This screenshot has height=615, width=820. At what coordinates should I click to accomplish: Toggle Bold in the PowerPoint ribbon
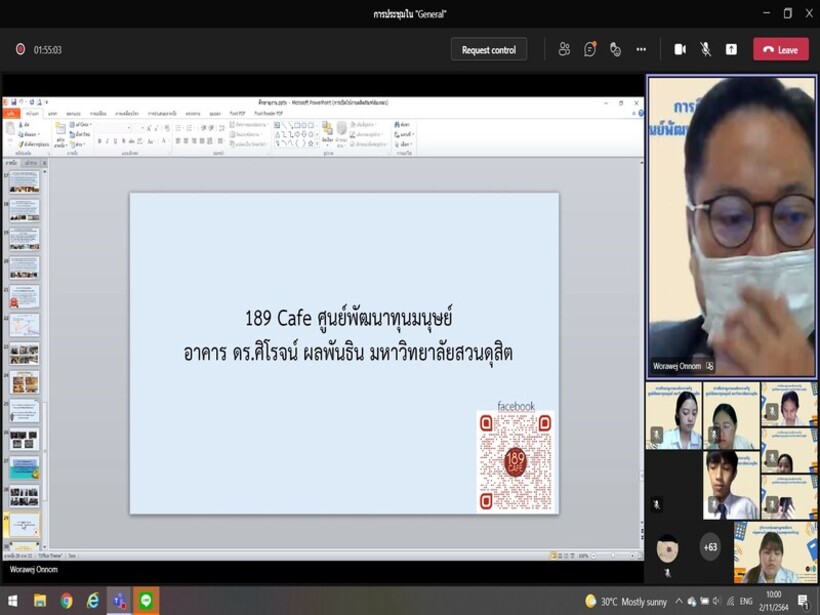pyautogui.click(x=99, y=141)
